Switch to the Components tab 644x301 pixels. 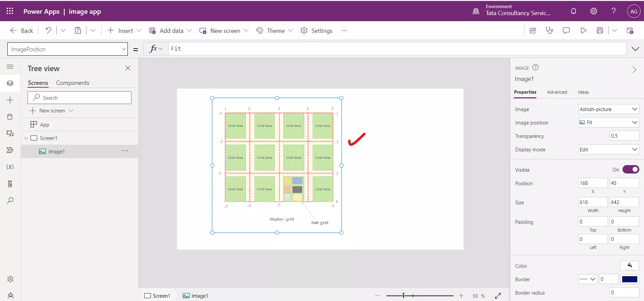click(73, 83)
